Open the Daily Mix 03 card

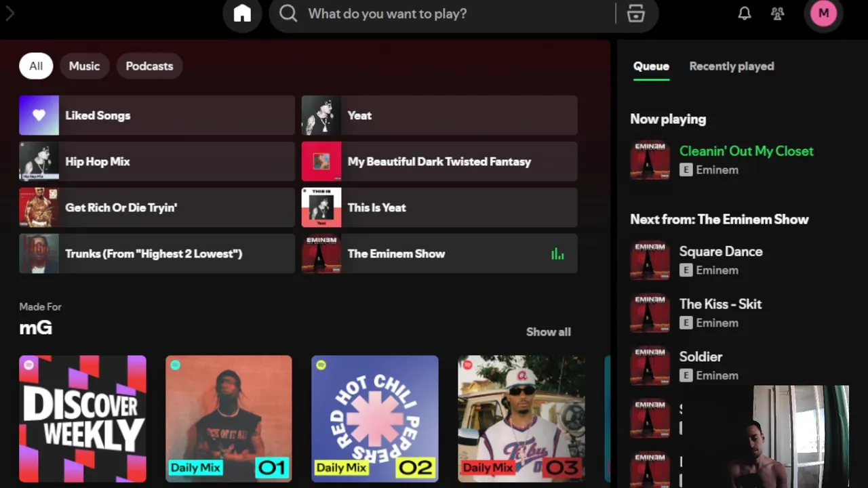[521, 419]
